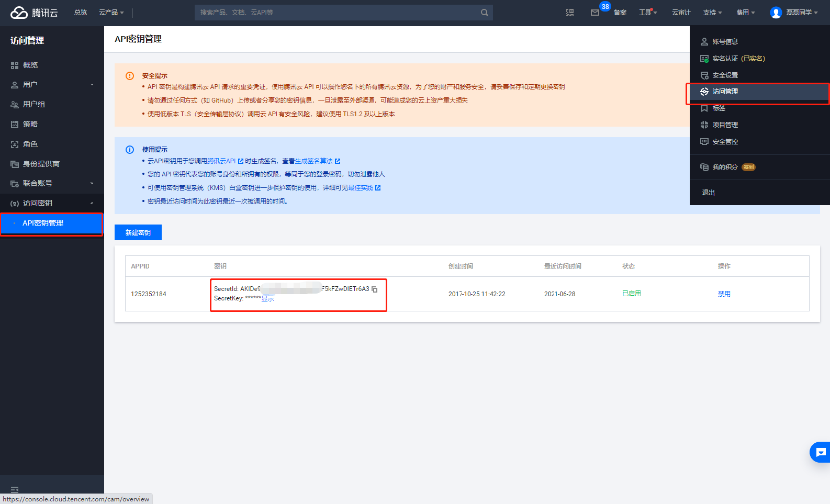Click the QR code scan icon in header
This screenshot has width=830, height=504.
tap(570, 13)
